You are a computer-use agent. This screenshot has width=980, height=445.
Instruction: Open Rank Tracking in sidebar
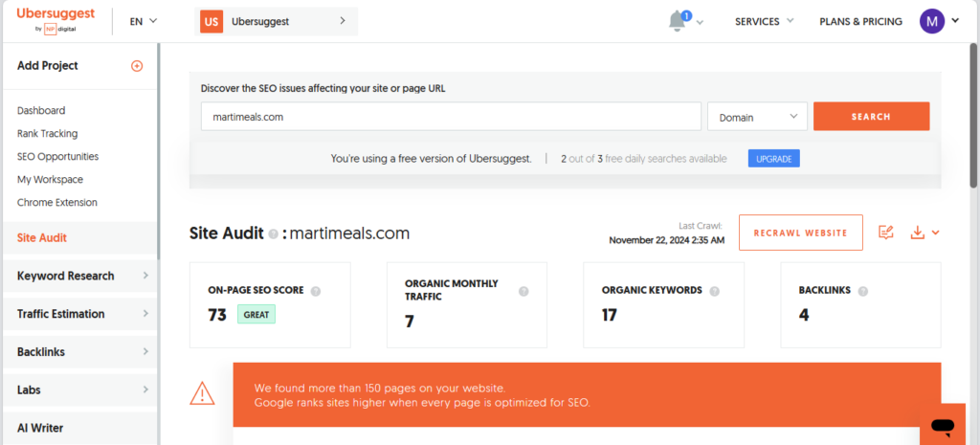tap(48, 134)
